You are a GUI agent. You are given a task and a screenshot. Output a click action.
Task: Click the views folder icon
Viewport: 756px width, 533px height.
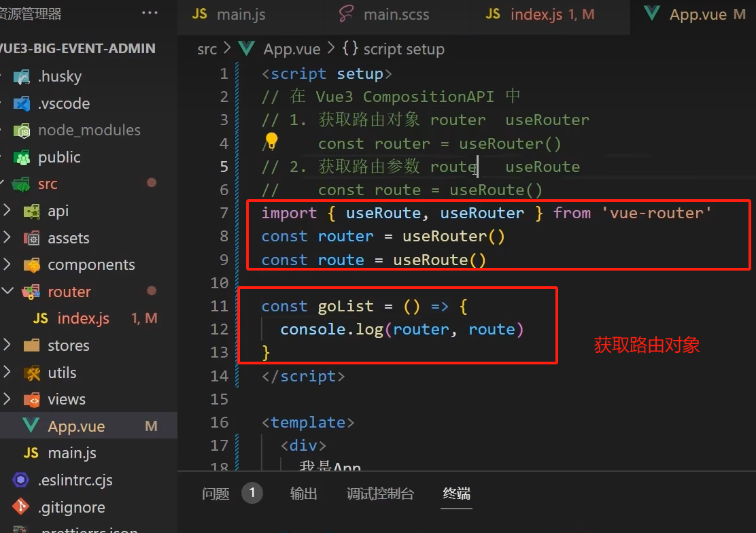[x=32, y=399]
